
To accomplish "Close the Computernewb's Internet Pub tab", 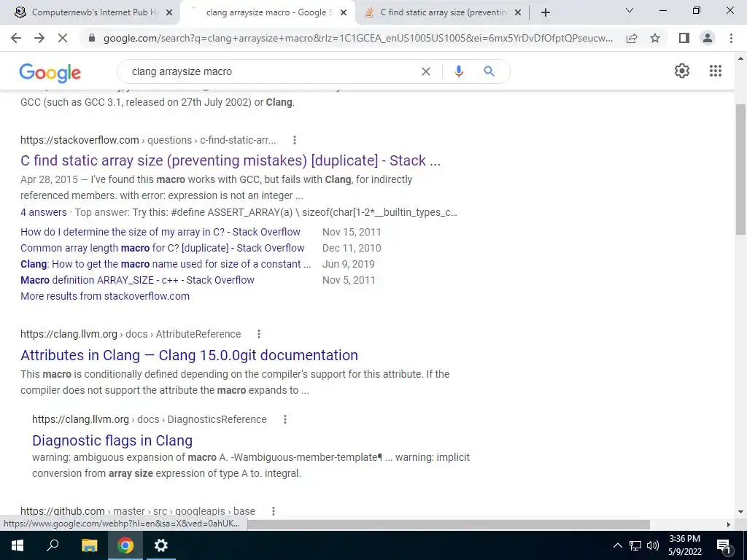I will (x=169, y=13).
